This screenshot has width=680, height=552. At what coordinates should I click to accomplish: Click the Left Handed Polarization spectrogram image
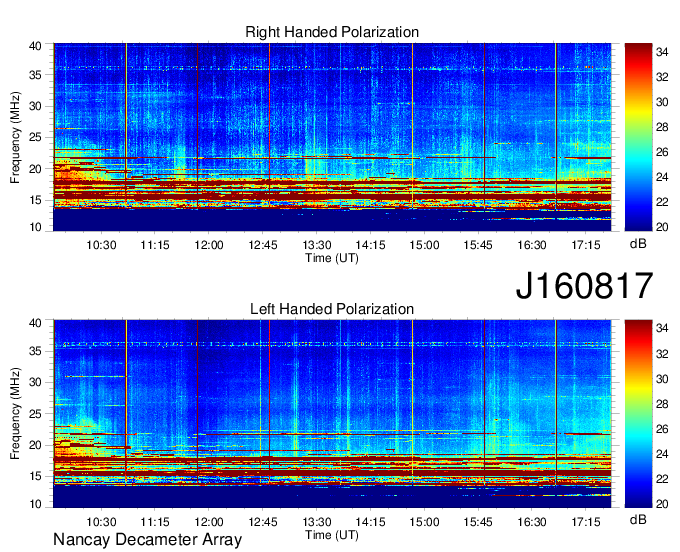coord(332,414)
